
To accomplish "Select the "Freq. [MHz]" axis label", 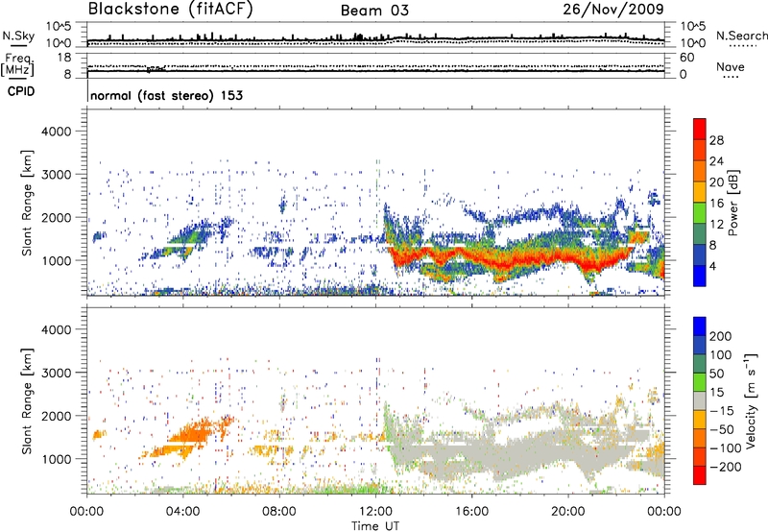I will [17, 65].
